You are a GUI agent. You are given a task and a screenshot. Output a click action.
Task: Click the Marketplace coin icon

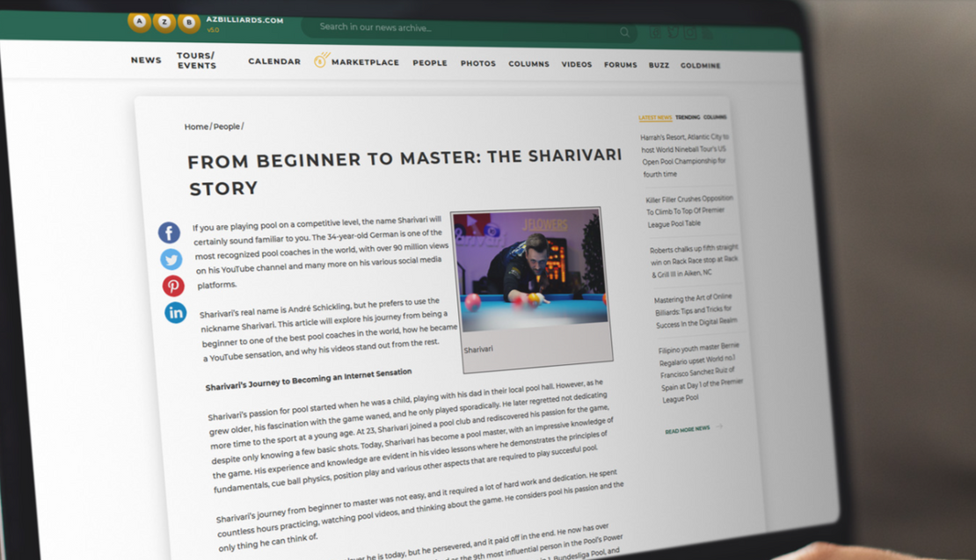tap(322, 60)
